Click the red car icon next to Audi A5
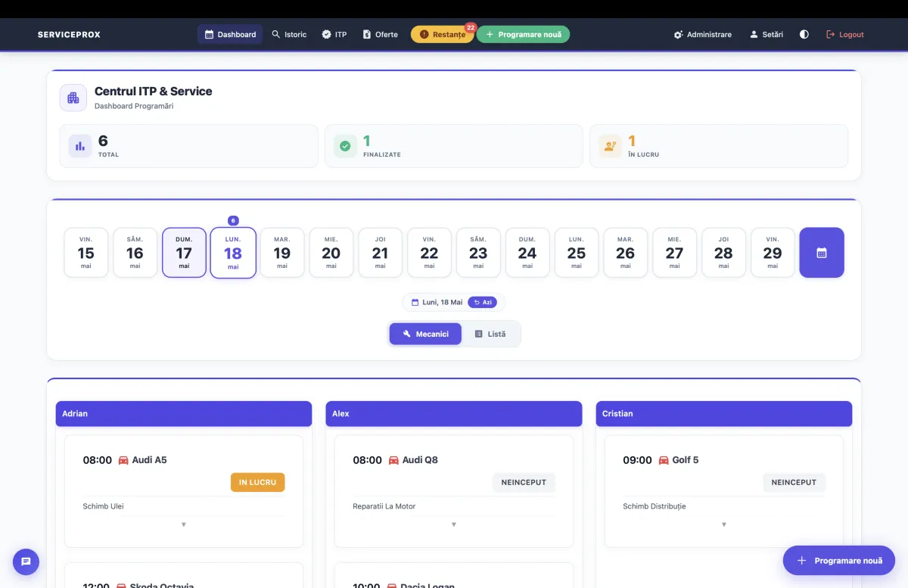 [123, 460]
